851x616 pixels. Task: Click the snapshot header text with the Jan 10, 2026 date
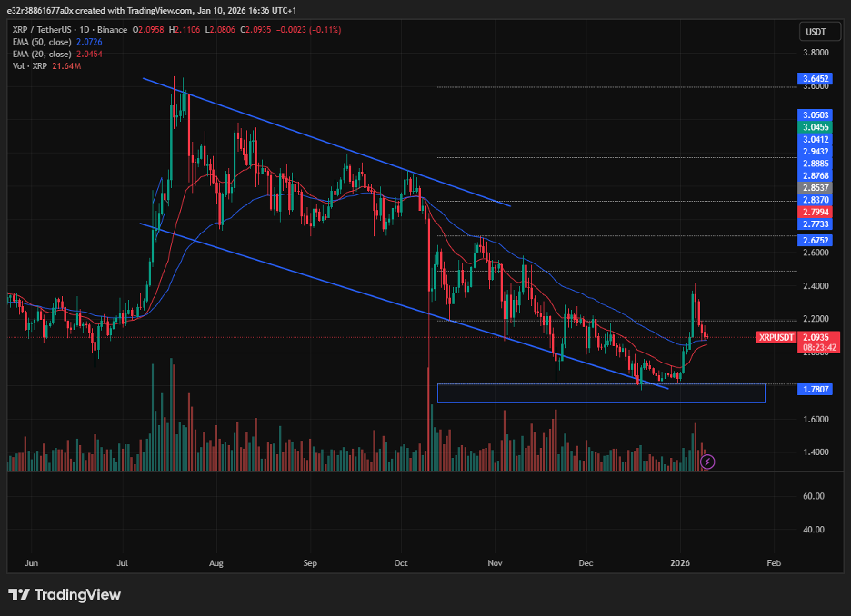[x=152, y=10]
